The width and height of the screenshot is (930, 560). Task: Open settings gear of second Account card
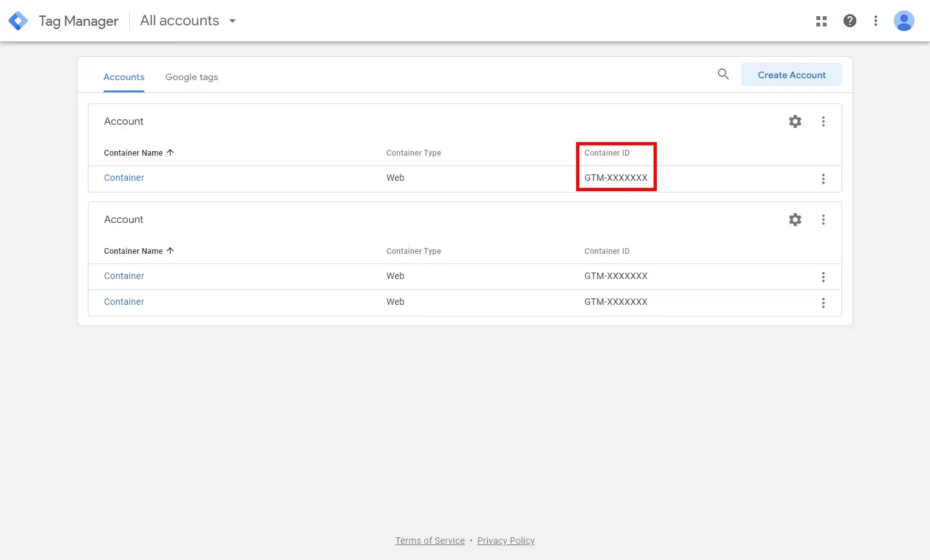pos(795,220)
